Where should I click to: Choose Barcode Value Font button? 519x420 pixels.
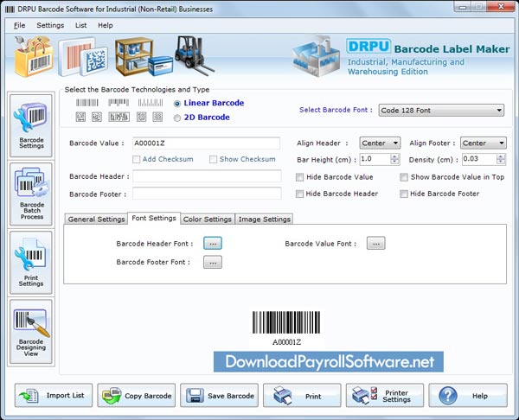tap(376, 244)
